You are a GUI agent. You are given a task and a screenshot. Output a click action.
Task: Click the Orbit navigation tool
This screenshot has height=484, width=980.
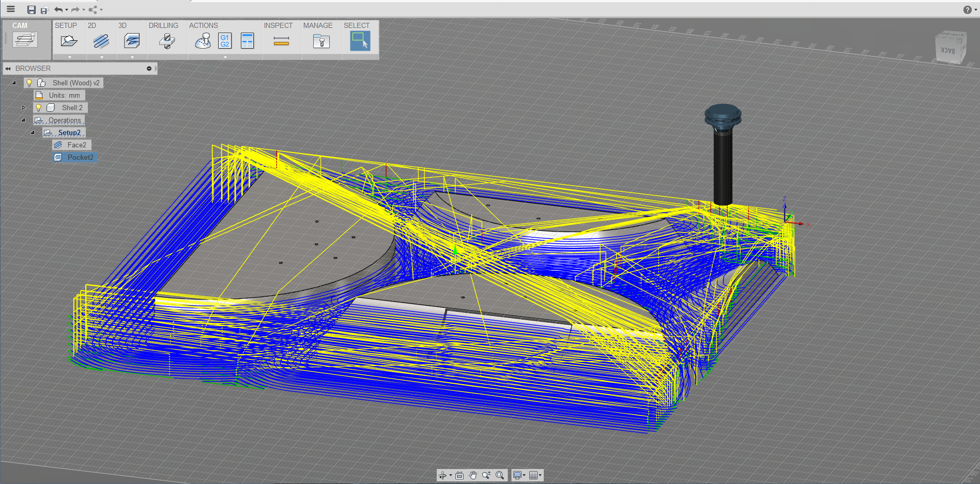click(x=442, y=475)
